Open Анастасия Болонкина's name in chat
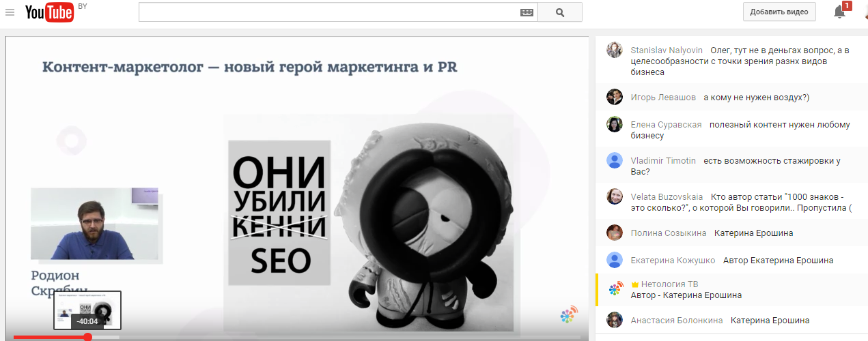The height and width of the screenshot is (341, 868). click(x=677, y=320)
